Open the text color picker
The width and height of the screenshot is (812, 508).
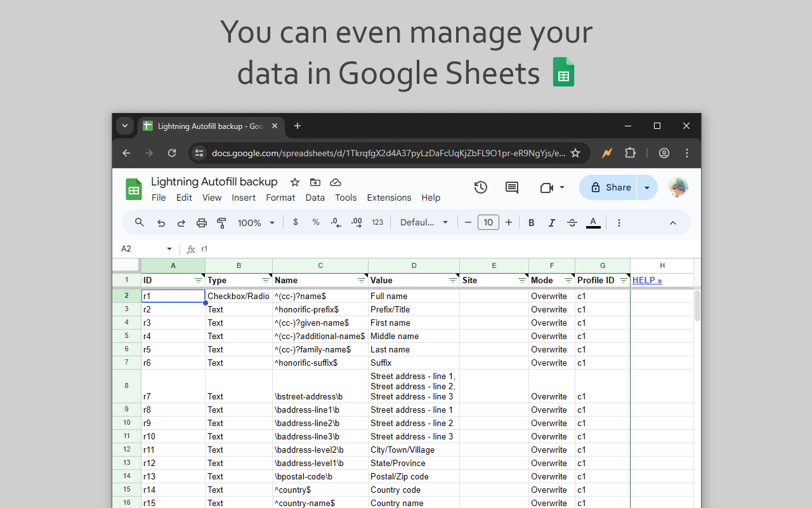pos(593,223)
